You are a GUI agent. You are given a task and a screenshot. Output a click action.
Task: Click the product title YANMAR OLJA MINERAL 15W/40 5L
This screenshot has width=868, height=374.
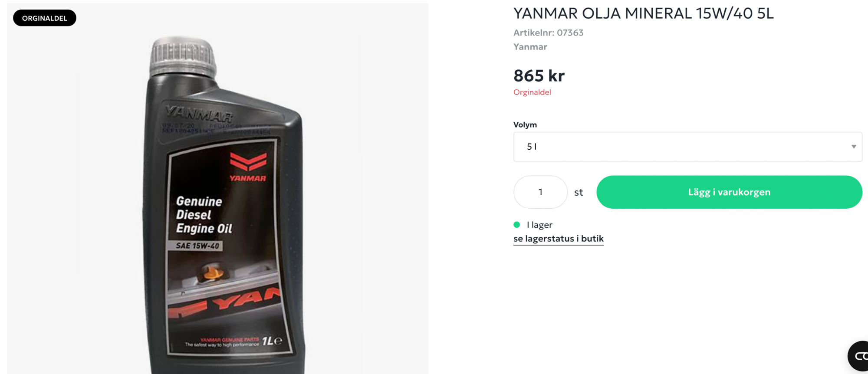644,13
